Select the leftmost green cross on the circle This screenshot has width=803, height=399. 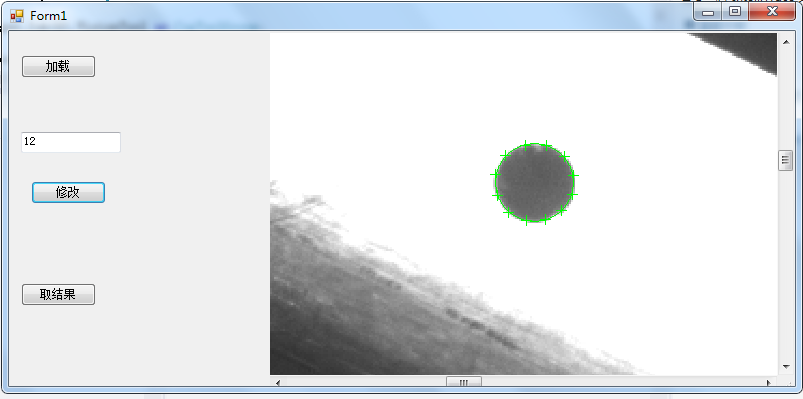(x=495, y=175)
